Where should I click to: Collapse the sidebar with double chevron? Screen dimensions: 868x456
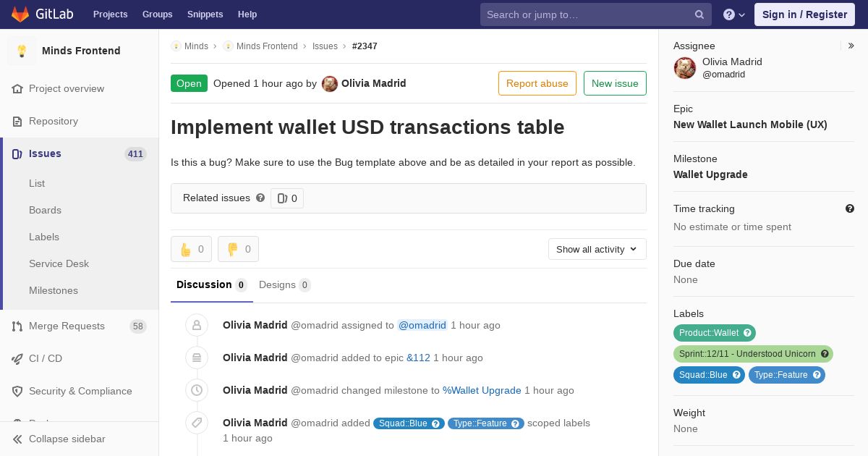17,439
